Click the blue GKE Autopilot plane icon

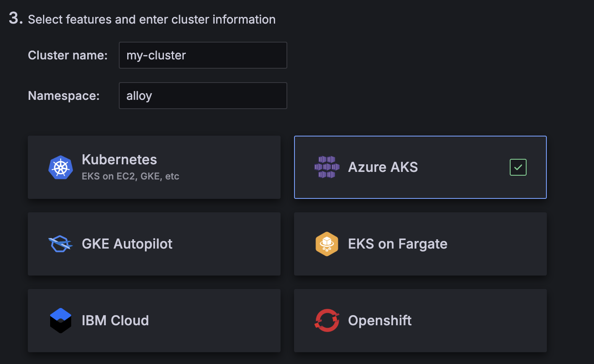61,244
